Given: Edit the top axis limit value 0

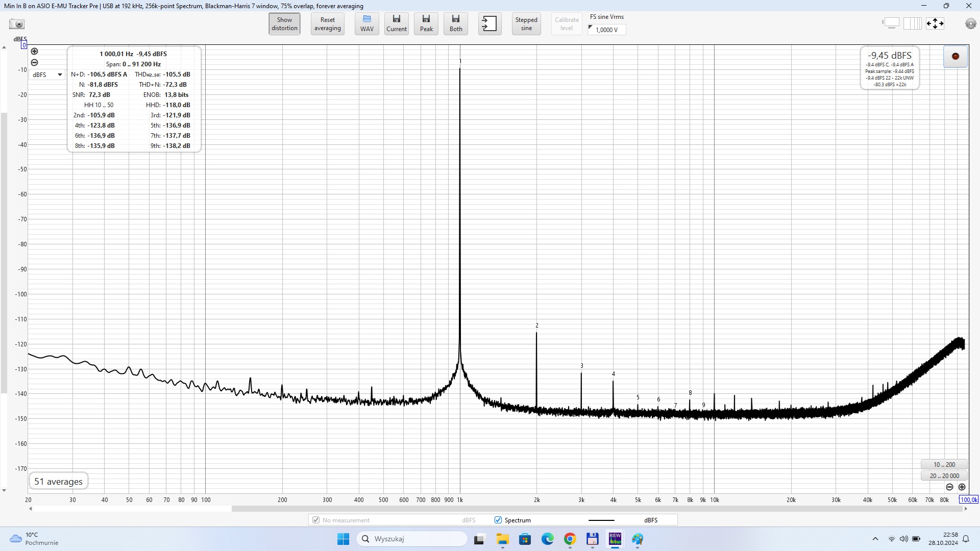Looking at the screenshot, I should 24,45.
